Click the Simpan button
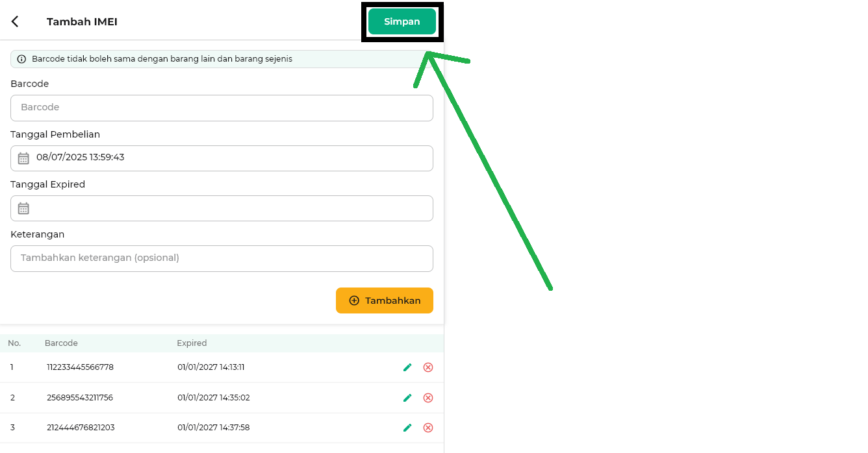This screenshot has width=868, height=453. click(x=402, y=21)
